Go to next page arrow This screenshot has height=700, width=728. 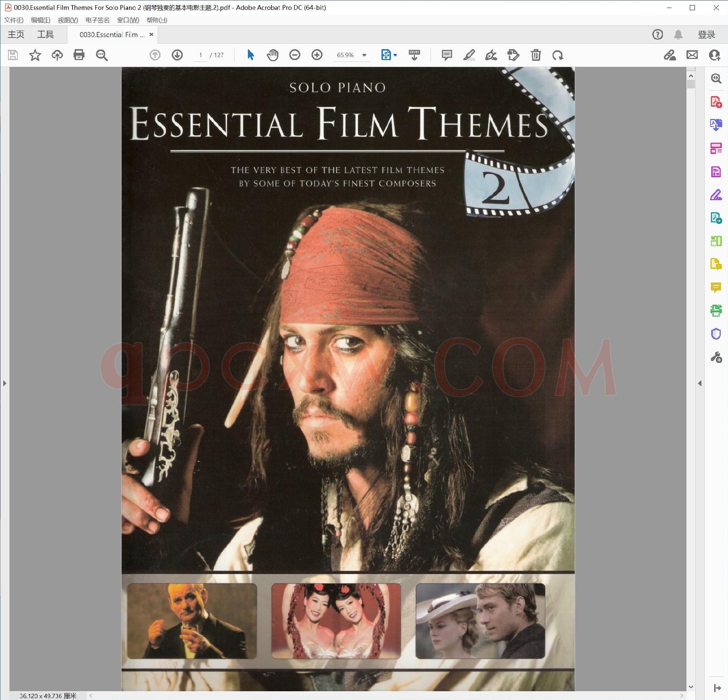pos(177,55)
